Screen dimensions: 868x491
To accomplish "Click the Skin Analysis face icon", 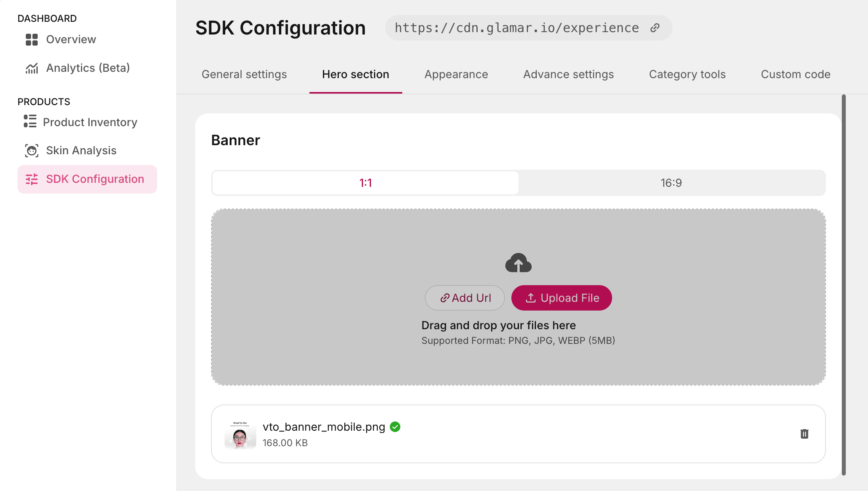I will coord(32,151).
